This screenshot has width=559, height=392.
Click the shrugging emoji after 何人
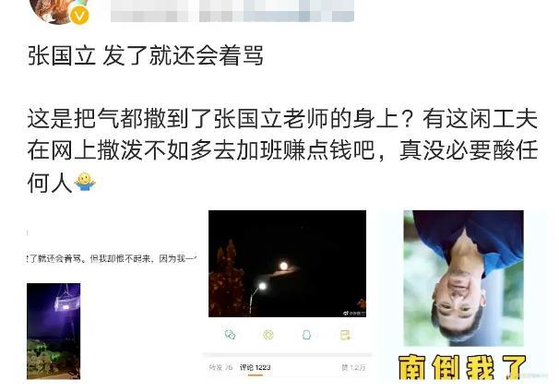coord(85,182)
